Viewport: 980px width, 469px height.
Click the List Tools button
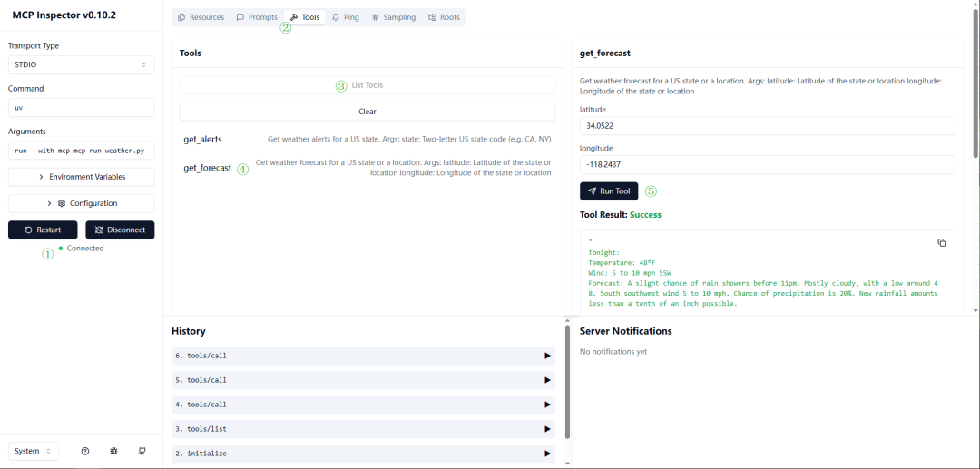367,85
